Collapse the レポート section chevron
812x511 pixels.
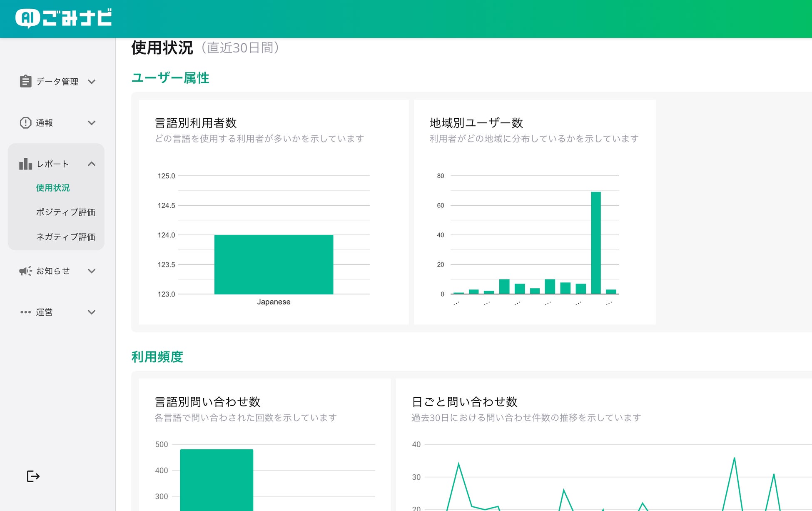pos(92,164)
